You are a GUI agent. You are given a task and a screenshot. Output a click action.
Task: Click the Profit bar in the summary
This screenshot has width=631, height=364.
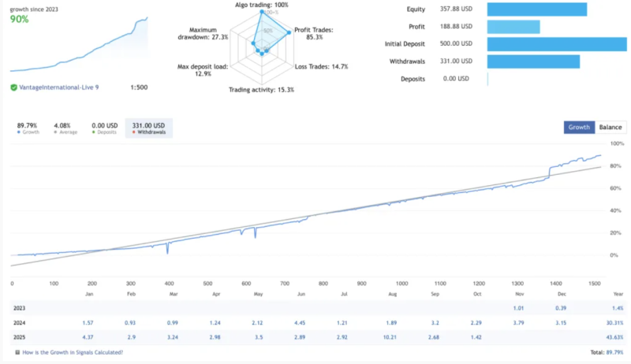pos(513,27)
